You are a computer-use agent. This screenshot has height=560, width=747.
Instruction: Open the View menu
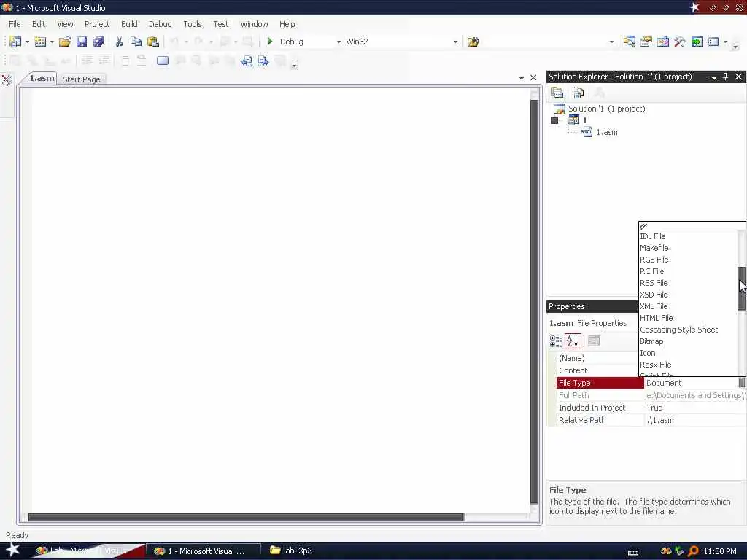pyautogui.click(x=65, y=24)
